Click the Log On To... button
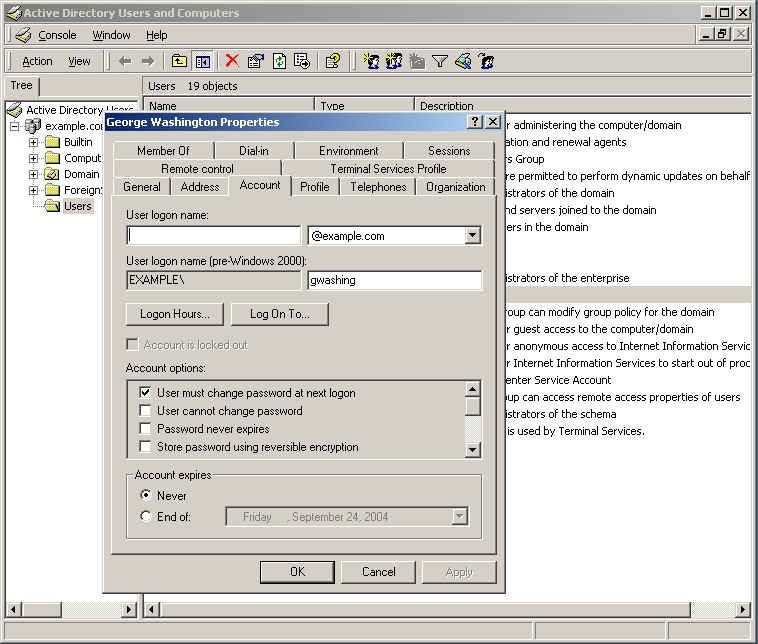The height and width of the screenshot is (644, 758). pyautogui.click(x=280, y=314)
